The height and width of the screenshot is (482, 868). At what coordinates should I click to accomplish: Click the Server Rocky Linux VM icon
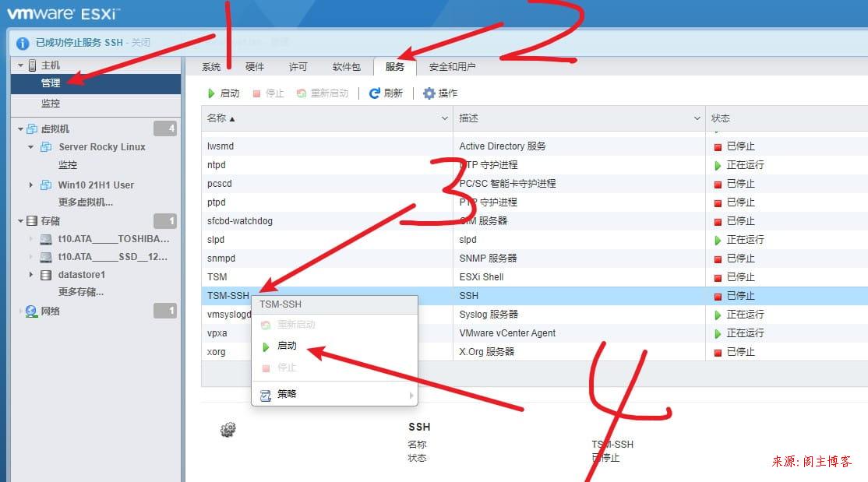pos(46,146)
